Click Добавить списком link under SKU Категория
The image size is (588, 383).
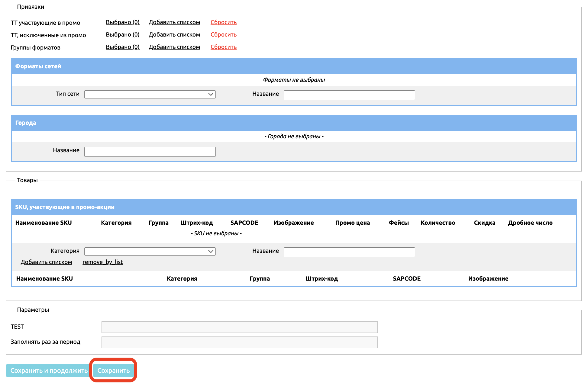[x=46, y=262]
